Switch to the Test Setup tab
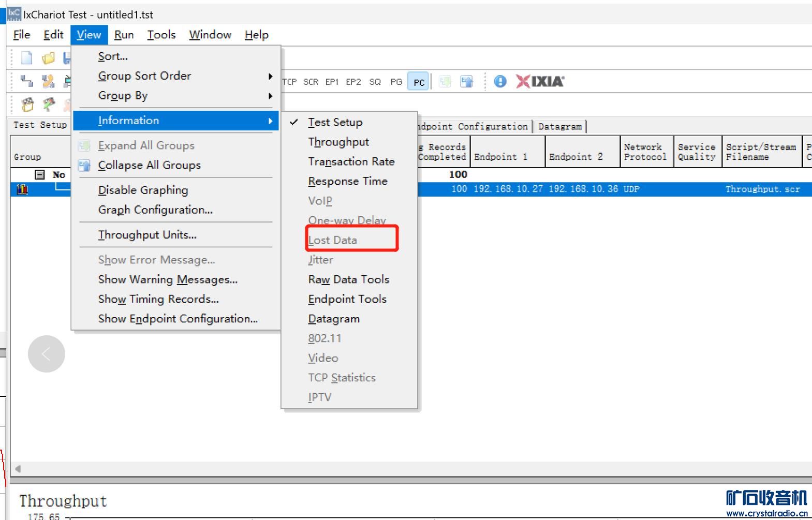Screen dimensions: 812x520 [x=40, y=125]
